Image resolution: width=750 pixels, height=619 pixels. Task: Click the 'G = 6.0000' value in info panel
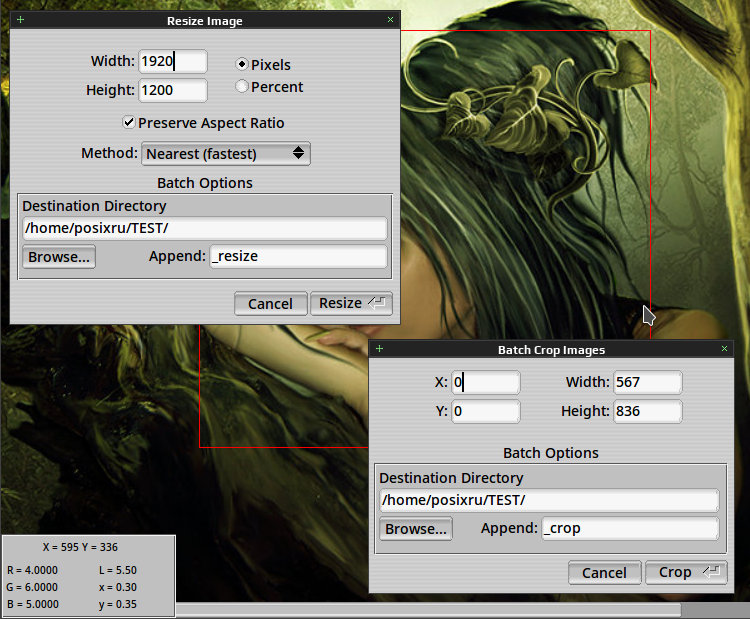point(32,587)
